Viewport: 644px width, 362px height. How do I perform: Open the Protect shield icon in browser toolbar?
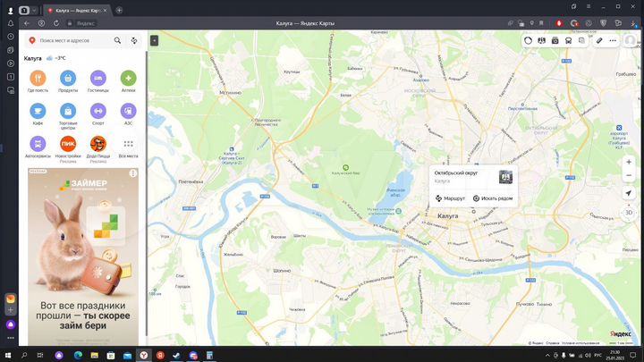coord(604,23)
